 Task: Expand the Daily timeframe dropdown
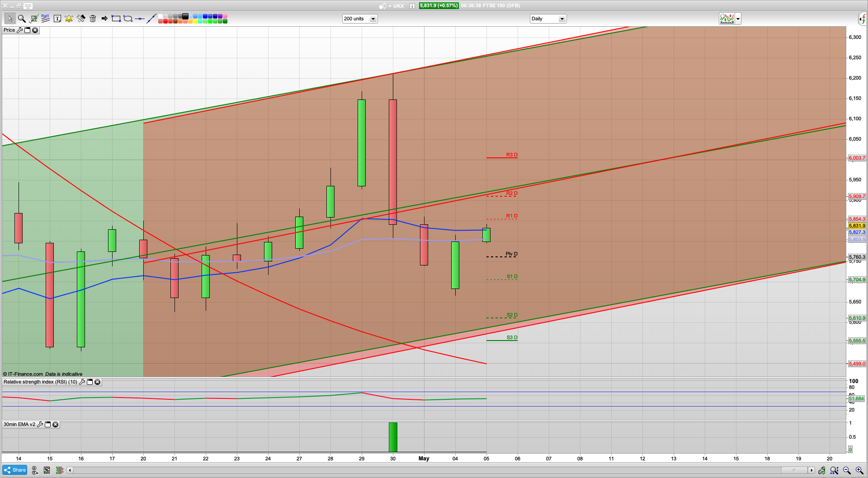point(561,19)
